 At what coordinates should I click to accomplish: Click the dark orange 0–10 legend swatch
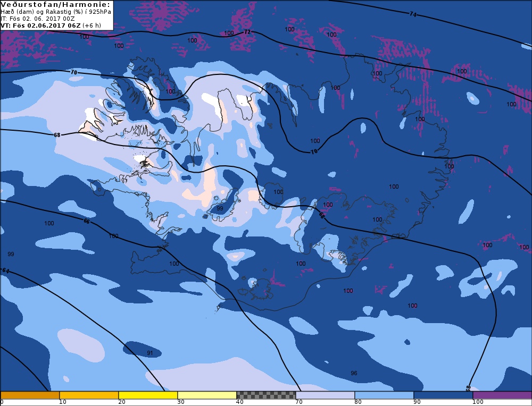coord(30,395)
